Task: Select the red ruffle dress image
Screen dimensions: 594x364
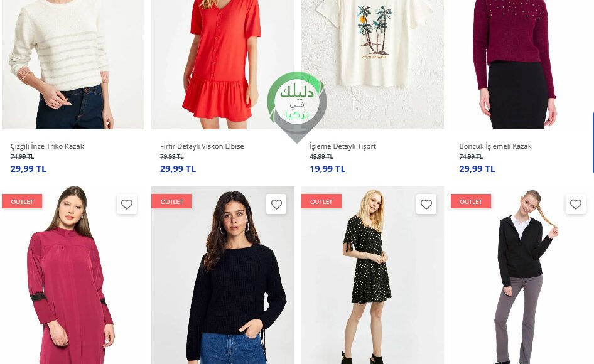Action: coord(222,65)
